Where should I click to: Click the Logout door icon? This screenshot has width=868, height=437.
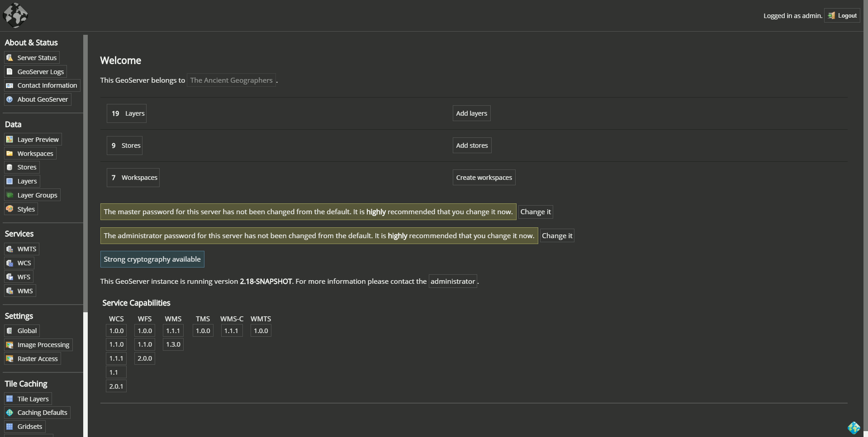[x=831, y=16]
